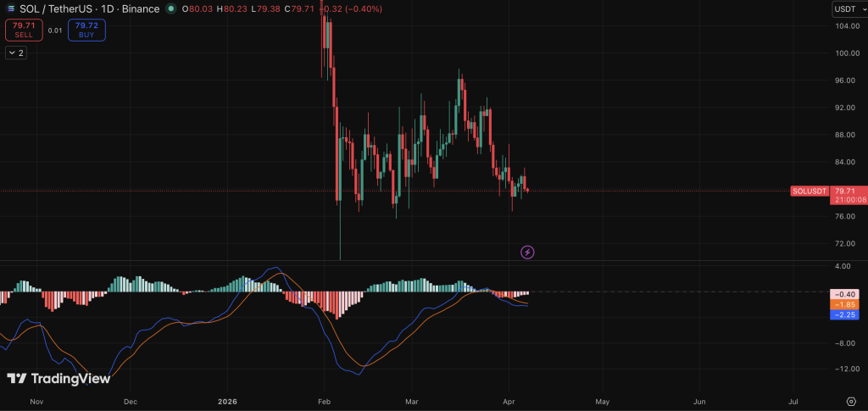868x411 pixels.
Task: Click the green market status dot
Action: coord(172,8)
